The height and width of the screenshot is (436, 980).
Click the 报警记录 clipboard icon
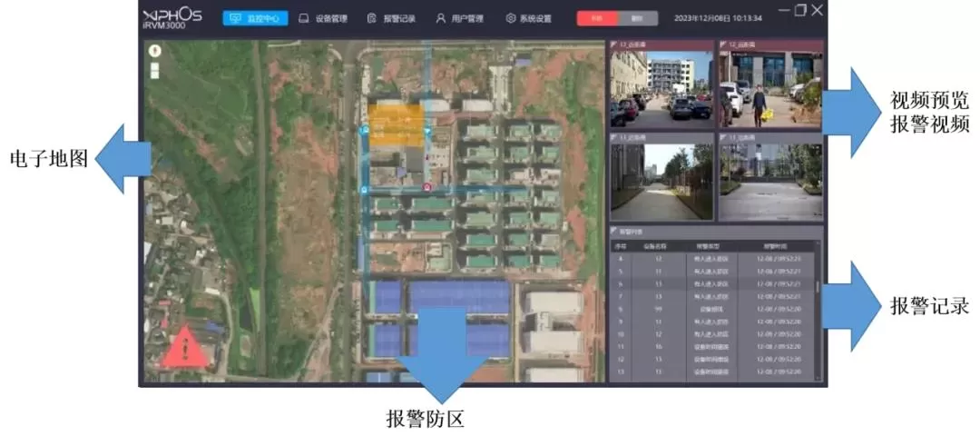pos(371,18)
